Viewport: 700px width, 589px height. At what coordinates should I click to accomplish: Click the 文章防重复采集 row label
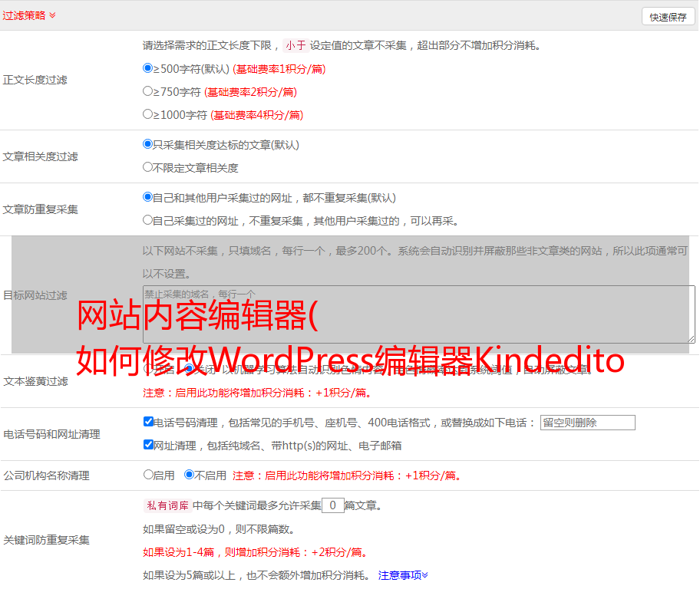40,209
